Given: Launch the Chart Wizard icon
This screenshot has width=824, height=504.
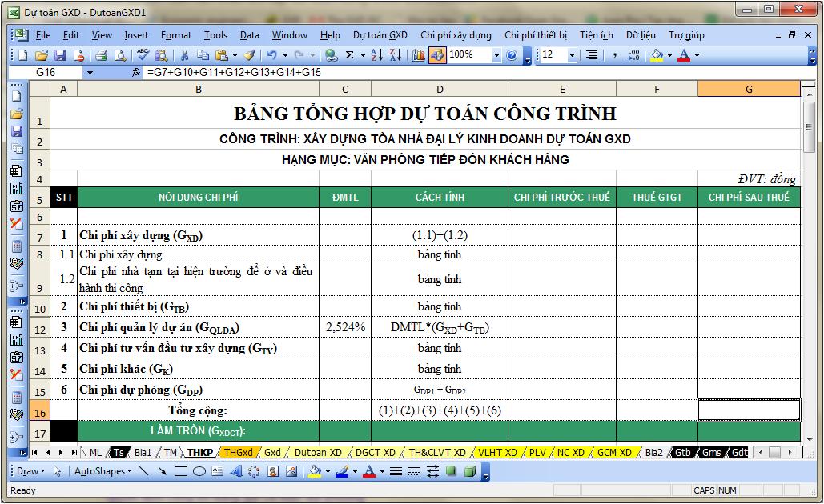Looking at the screenshot, I should 418,55.
